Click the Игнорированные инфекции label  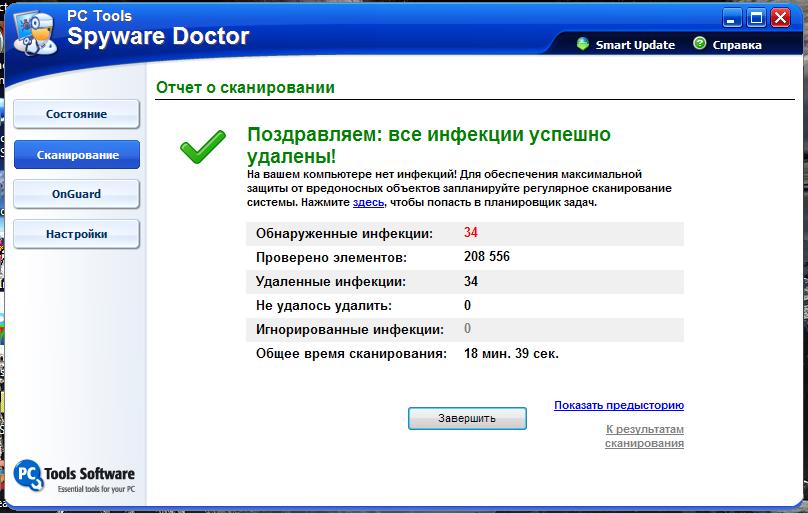coord(350,330)
